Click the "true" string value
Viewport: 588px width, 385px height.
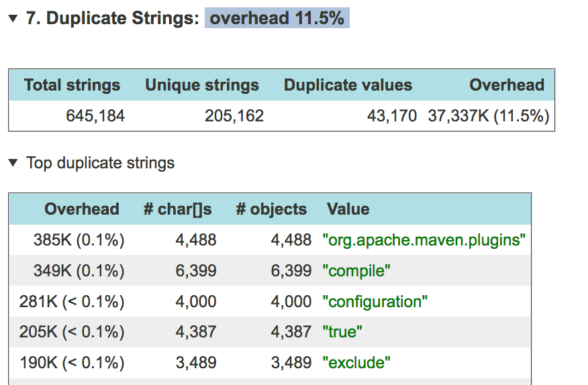pos(342,332)
